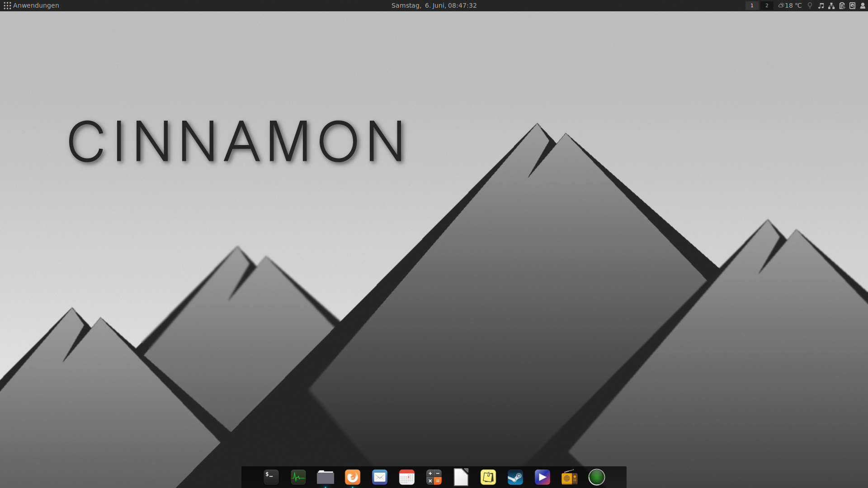Launch the calculator from the dock

[x=434, y=477]
